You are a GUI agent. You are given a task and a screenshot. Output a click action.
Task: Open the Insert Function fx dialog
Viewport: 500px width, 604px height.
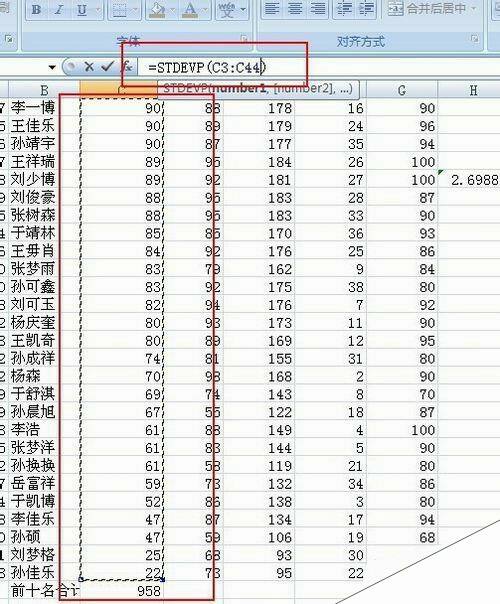click(x=127, y=67)
